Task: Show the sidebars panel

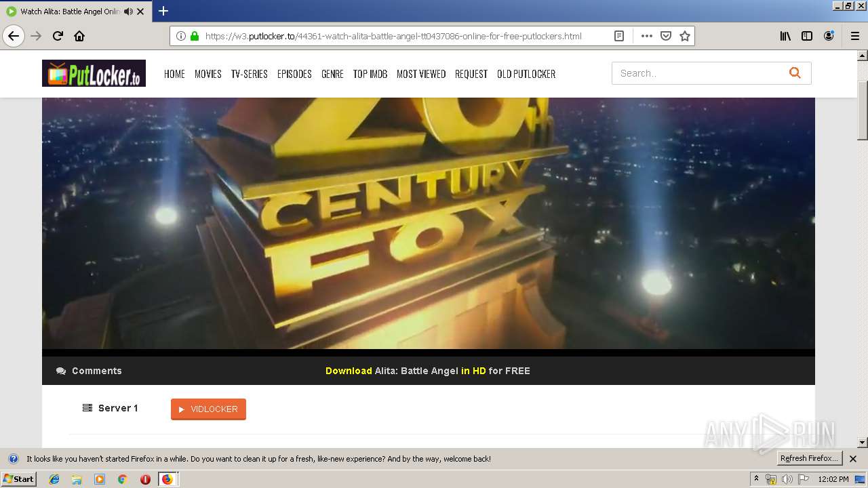Action: tap(807, 36)
